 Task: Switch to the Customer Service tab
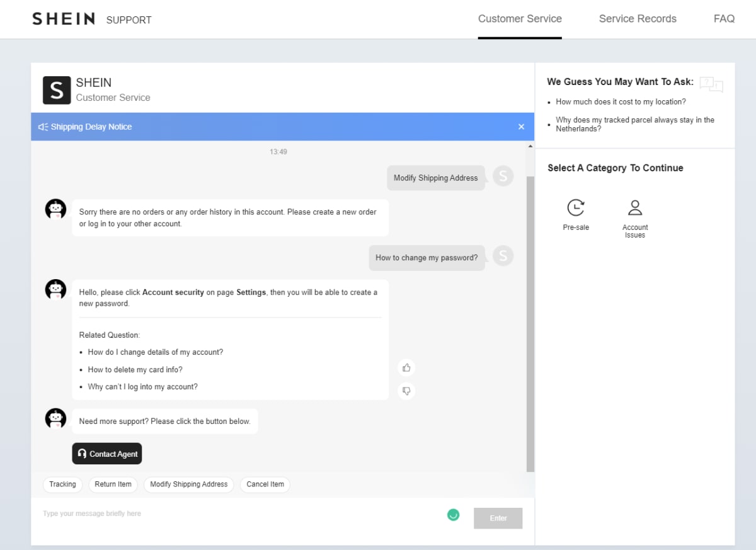(x=520, y=19)
